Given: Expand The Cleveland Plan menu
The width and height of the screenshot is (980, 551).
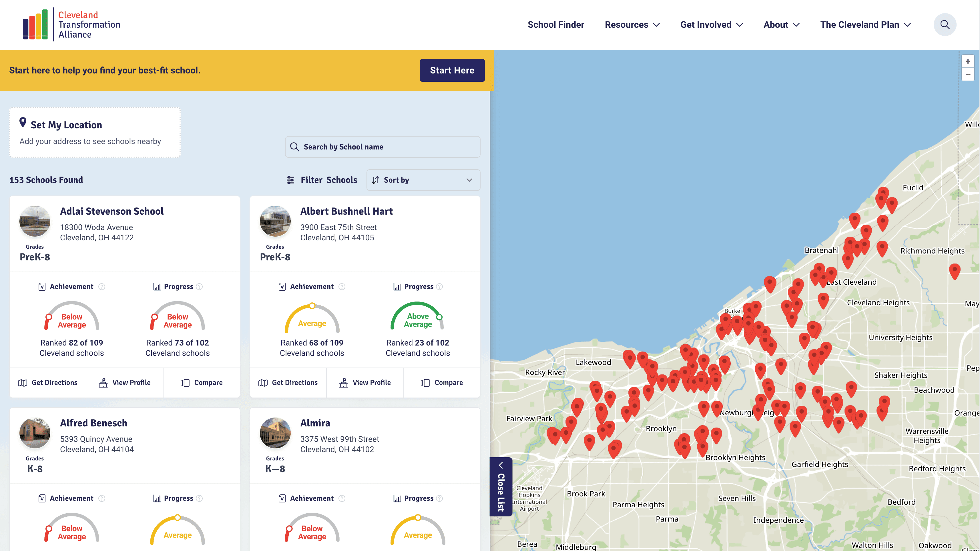Looking at the screenshot, I should coord(865,25).
